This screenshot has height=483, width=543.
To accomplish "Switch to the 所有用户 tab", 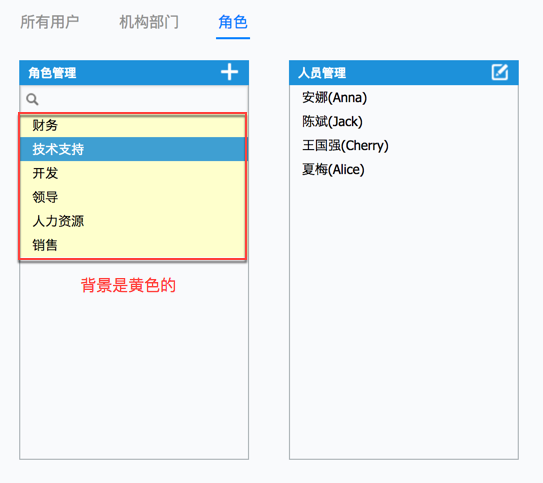I will point(50,22).
